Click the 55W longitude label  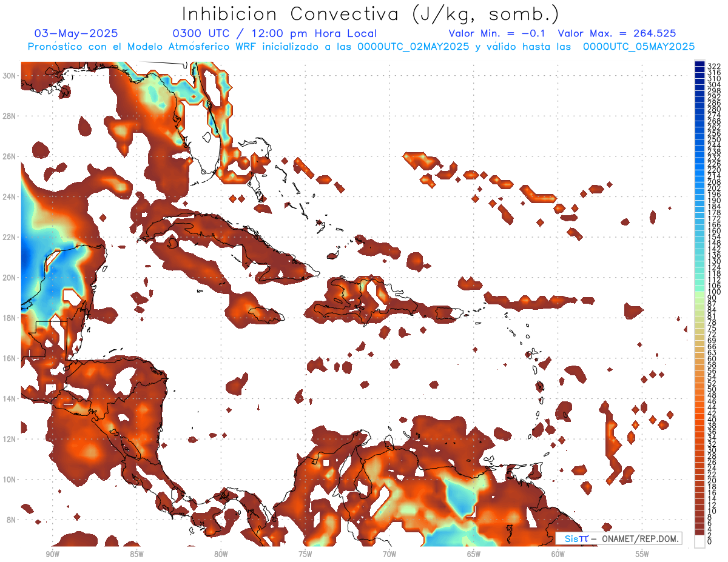(x=642, y=554)
